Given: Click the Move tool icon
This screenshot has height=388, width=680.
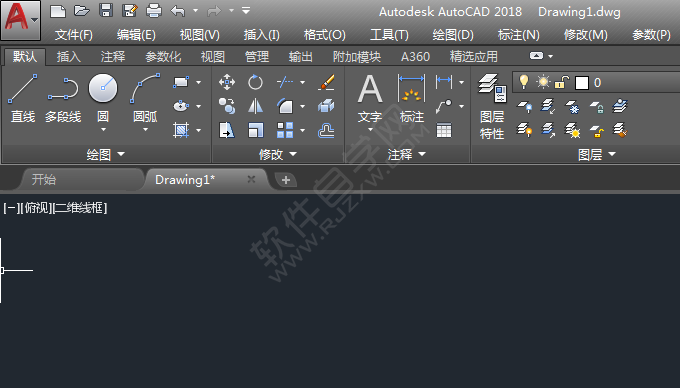Looking at the screenshot, I should click(x=227, y=82).
